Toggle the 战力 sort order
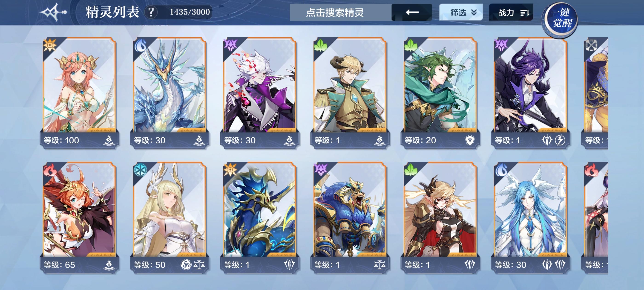Viewport: 644px width, 290px height. [511, 12]
